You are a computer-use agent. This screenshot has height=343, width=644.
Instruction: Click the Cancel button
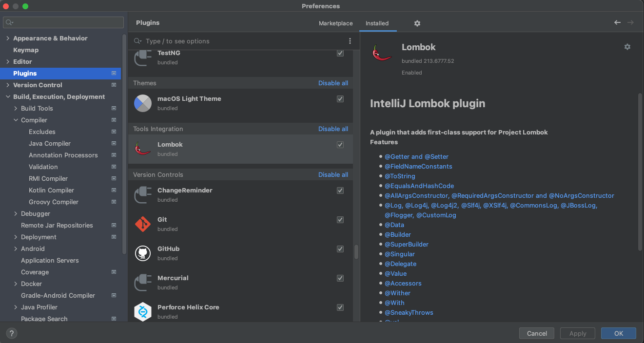click(537, 333)
